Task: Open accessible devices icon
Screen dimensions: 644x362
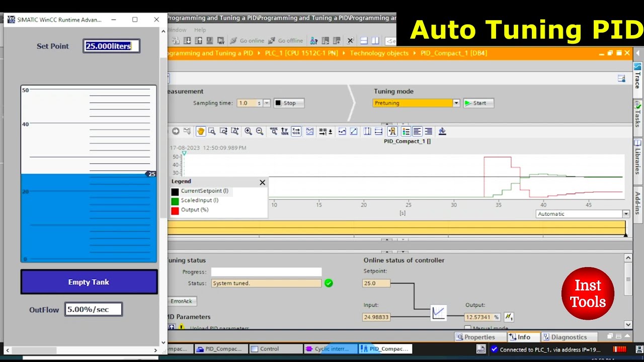Action: click(314, 41)
